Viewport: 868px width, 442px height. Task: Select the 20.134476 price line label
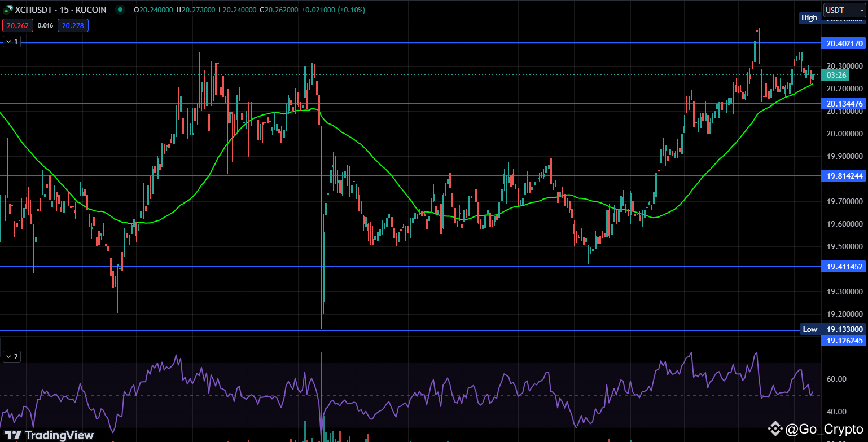tap(844, 104)
